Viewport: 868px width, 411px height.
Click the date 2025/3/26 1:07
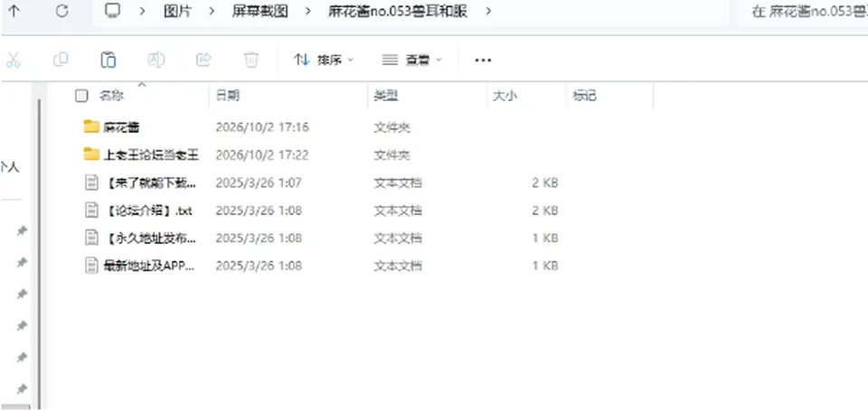click(x=259, y=182)
